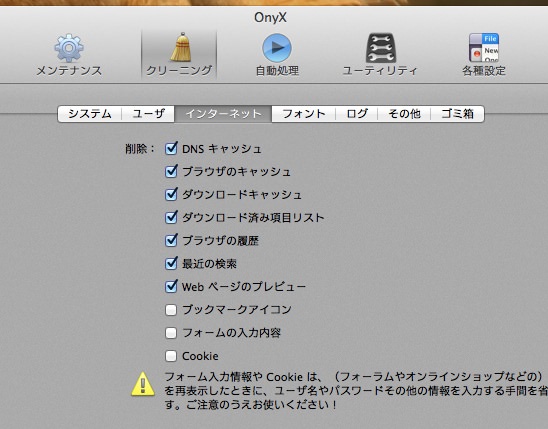548x429 pixels.
Task: Open the ログ tab
Action: coord(356,114)
